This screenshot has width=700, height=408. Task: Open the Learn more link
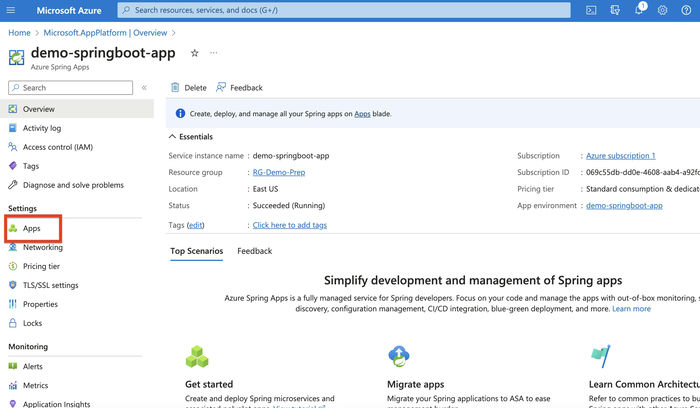click(631, 308)
